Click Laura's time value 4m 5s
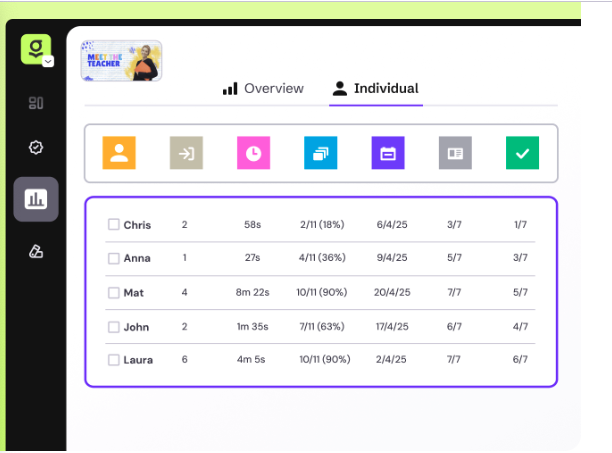This screenshot has height=453, width=612. (x=251, y=359)
